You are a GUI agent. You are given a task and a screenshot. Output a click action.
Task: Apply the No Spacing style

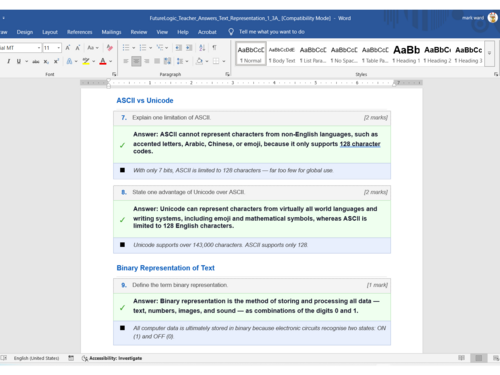pos(344,53)
